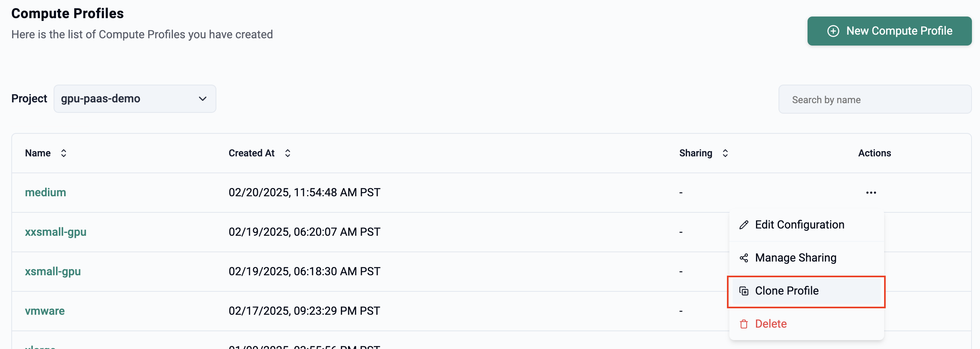Select Clone Profile menu entry
The height and width of the screenshot is (349, 980).
787,291
